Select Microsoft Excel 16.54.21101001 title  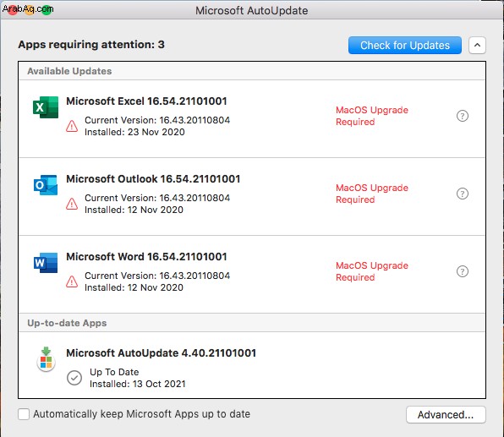[146, 101]
